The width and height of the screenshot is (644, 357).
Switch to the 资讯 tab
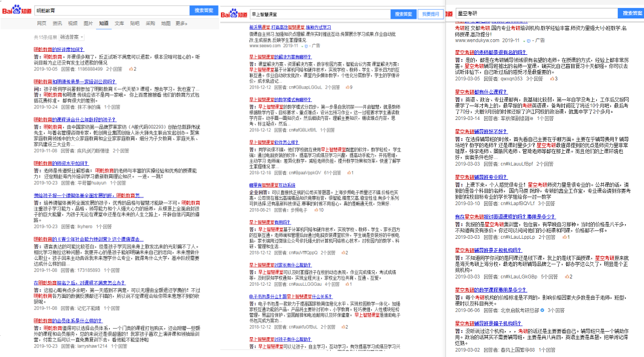[57, 24]
